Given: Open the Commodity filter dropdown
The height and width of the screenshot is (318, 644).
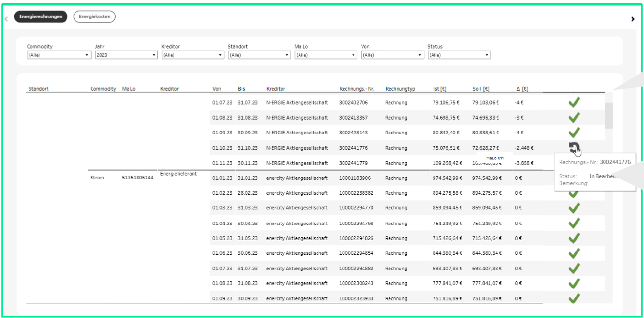Looking at the screenshot, I should tap(59, 55).
